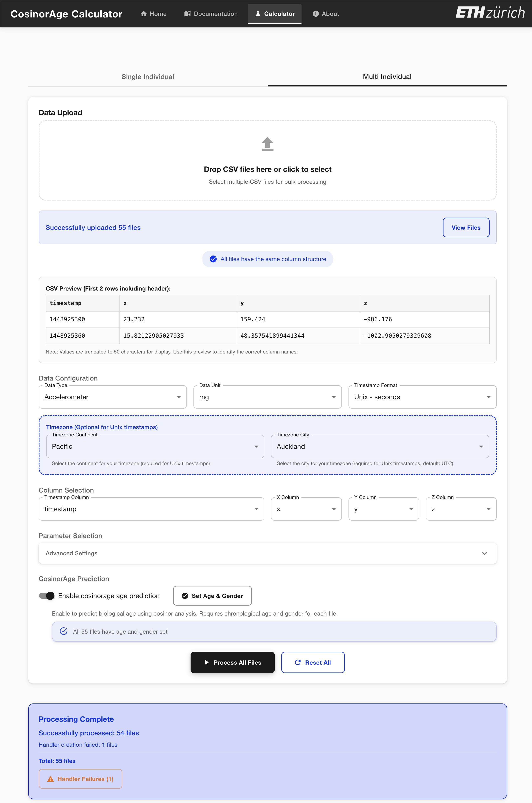Click the flask icon on Calculator tab

pos(258,14)
